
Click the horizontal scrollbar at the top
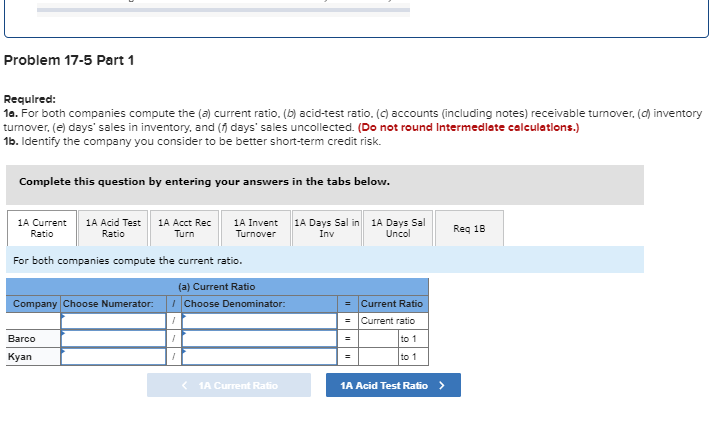[x=223, y=10]
